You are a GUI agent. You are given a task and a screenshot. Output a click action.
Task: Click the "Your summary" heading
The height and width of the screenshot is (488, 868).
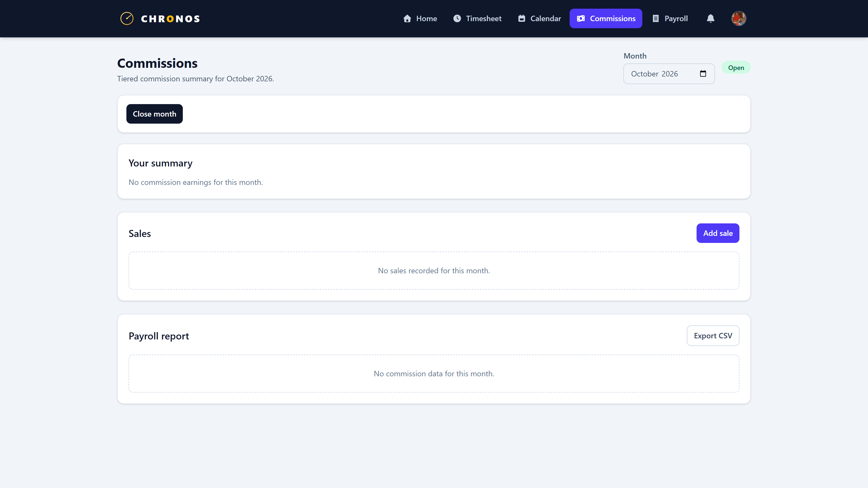pyautogui.click(x=160, y=163)
